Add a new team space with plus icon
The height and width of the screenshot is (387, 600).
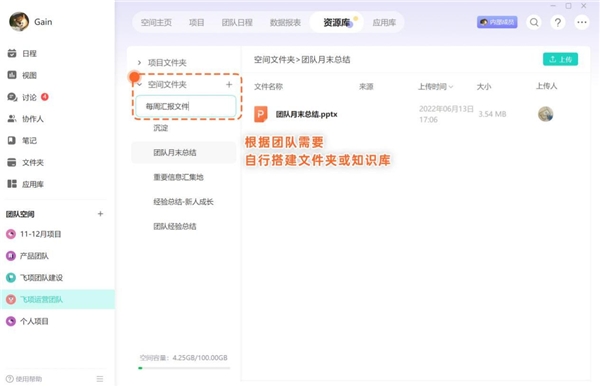click(x=100, y=214)
